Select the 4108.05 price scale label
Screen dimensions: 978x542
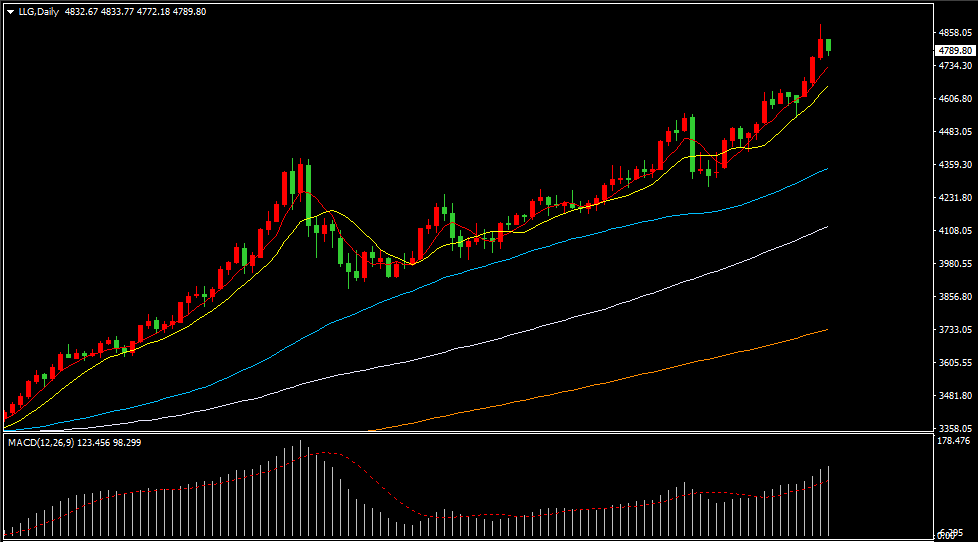955,231
